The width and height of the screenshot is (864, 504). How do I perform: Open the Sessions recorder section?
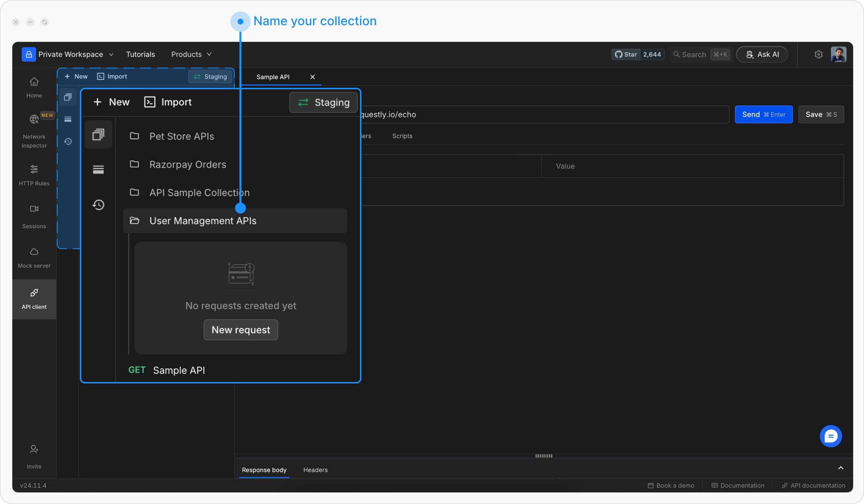[x=34, y=217]
